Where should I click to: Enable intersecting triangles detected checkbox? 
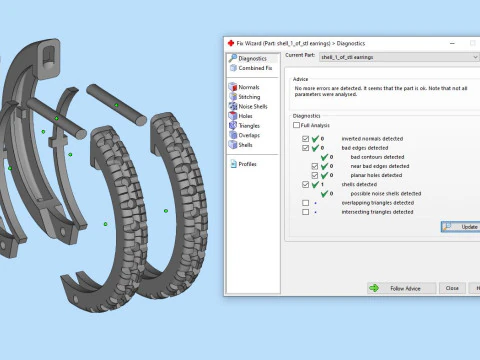(x=305, y=212)
